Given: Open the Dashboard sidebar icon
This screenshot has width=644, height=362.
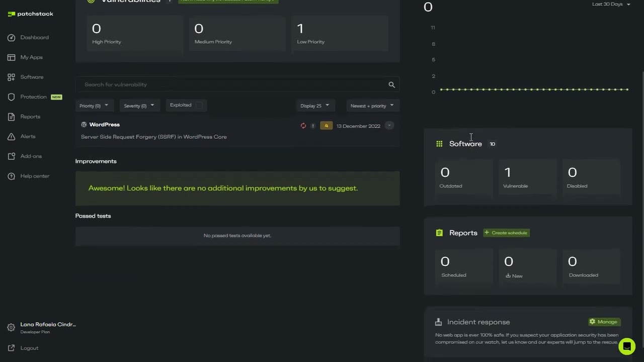Looking at the screenshot, I should [x=11, y=38].
